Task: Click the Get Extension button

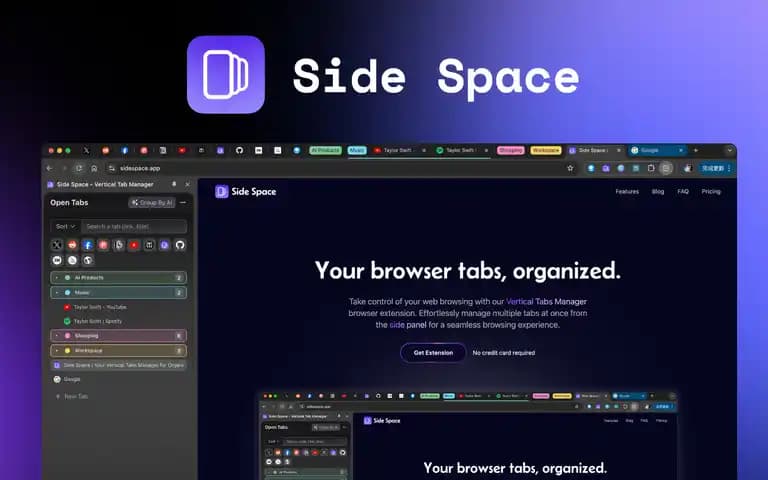Action: [433, 353]
